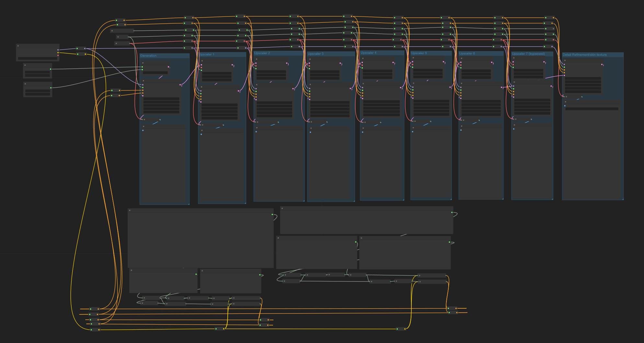Click the blue input of Upscaler 4's preview node
Viewport: 644px width, 343px height.
tap(362, 132)
